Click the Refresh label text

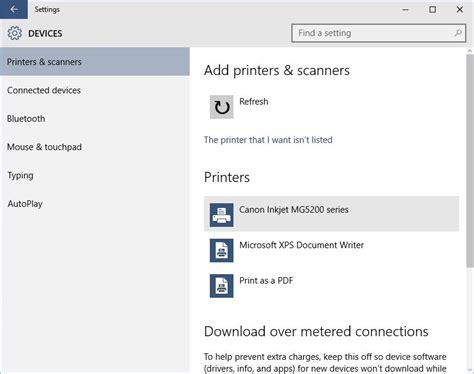pos(254,101)
